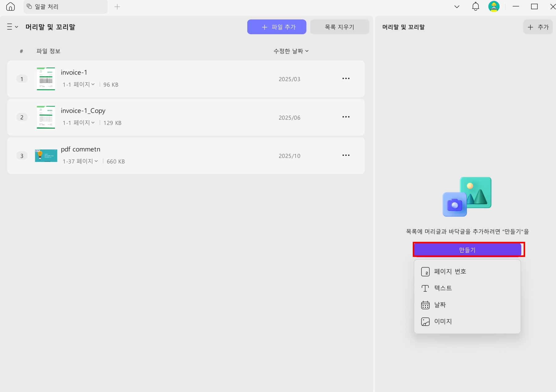Expand page range of invoice-1_Copy
The height and width of the screenshot is (392, 556).
click(79, 123)
